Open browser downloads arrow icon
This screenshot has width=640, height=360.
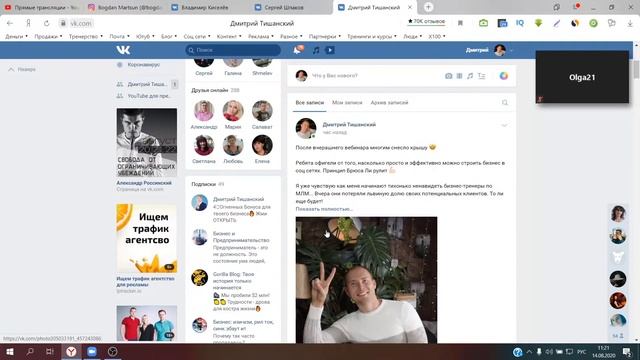pos(630,23)
